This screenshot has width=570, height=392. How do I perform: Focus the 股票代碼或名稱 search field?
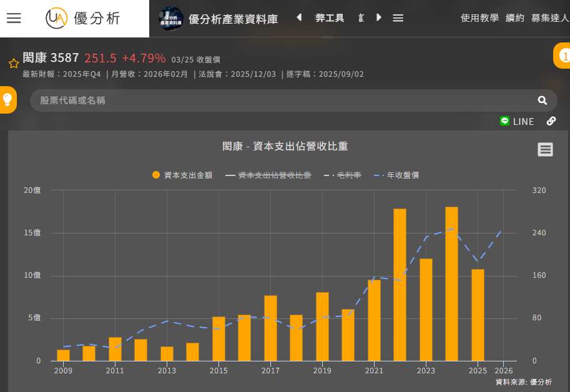click(281, 100)
